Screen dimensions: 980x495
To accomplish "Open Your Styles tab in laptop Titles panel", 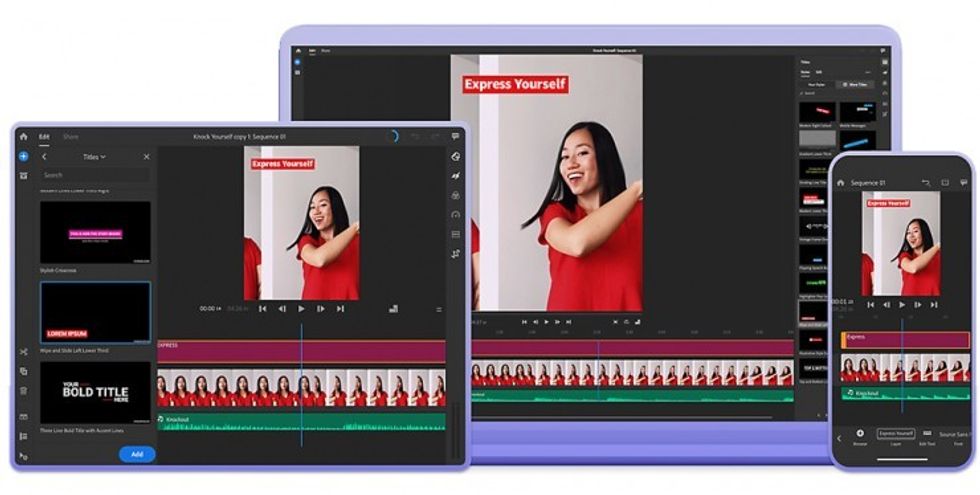I will (817, 84).
